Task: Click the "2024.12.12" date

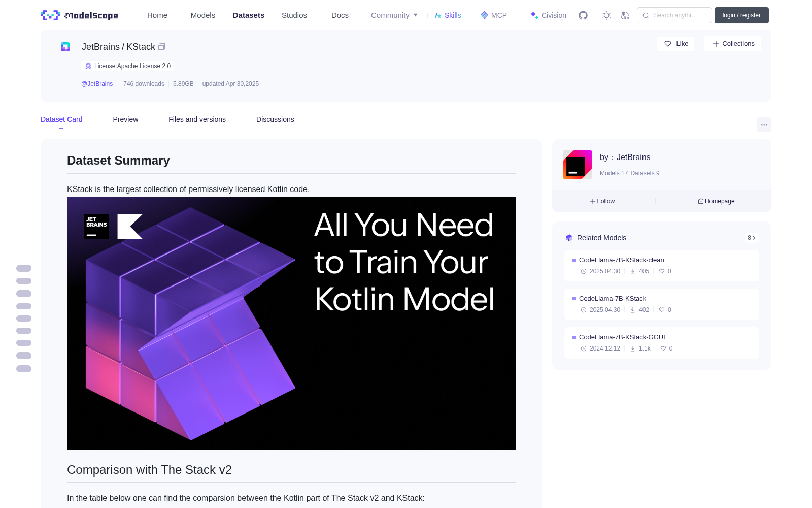Action: pos(605,348)
